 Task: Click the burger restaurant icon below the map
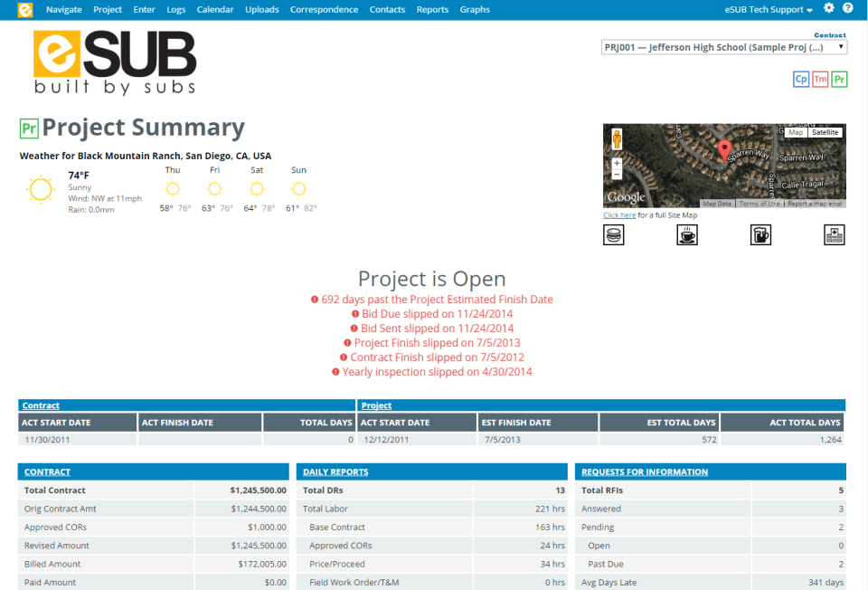(x=613, y=234)
